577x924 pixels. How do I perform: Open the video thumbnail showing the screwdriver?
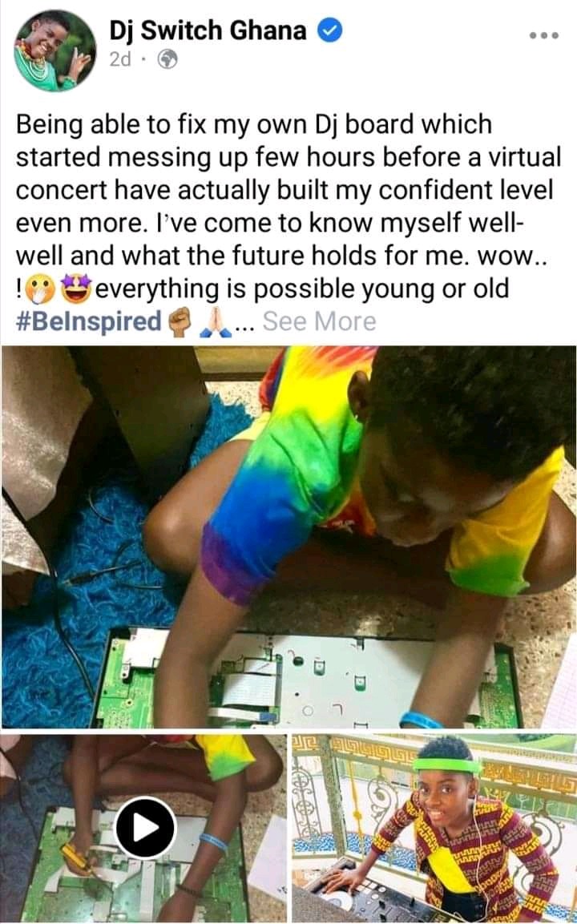[x=143, y=828]
